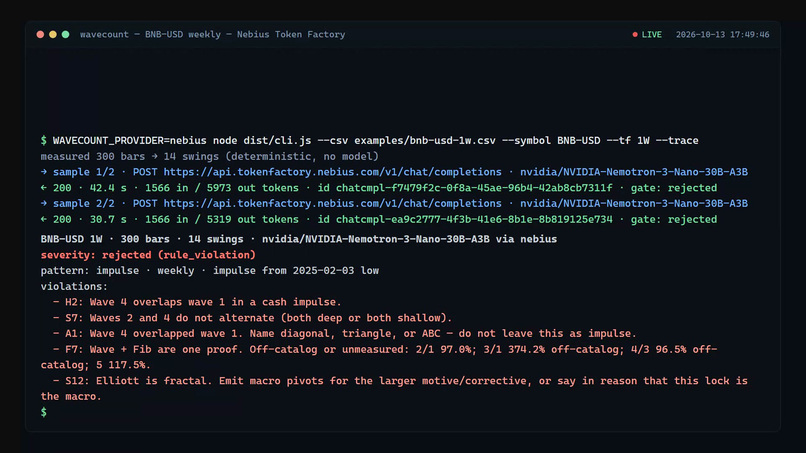Click 'measured 300 bars → 14 swings' line
This screenshot has height=453, width=806.
click(209, 156)
